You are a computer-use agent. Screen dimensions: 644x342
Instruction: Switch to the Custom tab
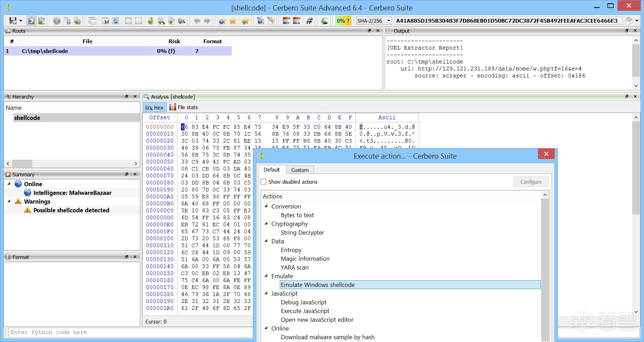(x=300, y=170)
